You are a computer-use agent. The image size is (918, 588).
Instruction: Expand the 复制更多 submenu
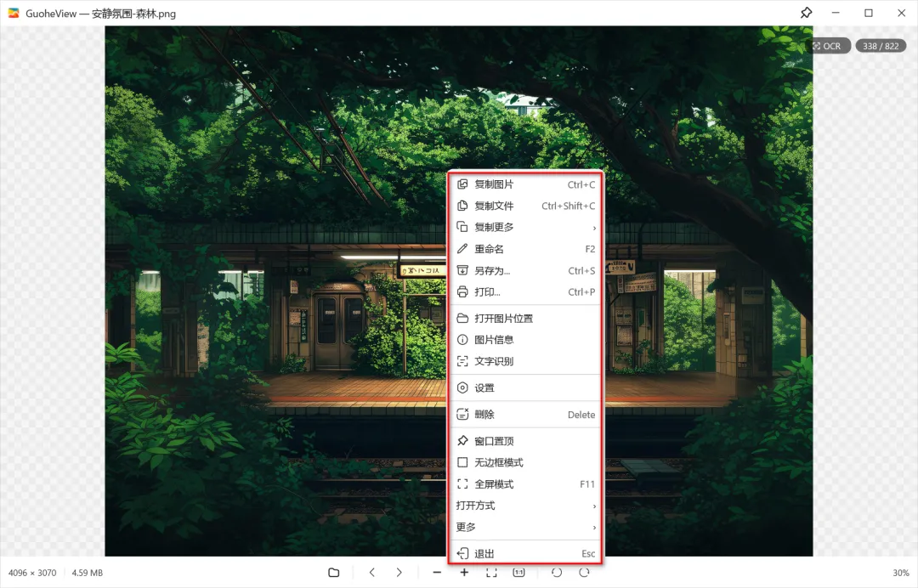[x=525, y=227]
